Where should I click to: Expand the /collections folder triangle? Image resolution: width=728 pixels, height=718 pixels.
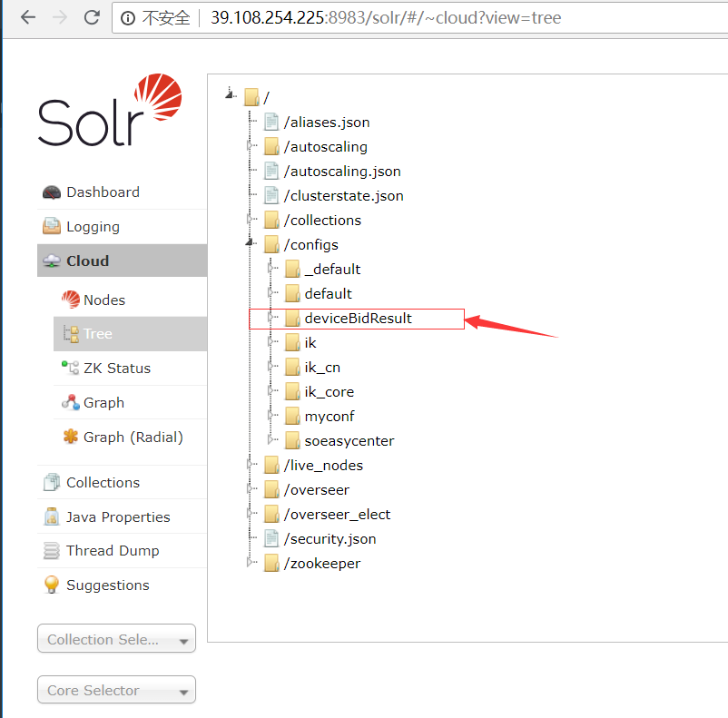[251, 220]
